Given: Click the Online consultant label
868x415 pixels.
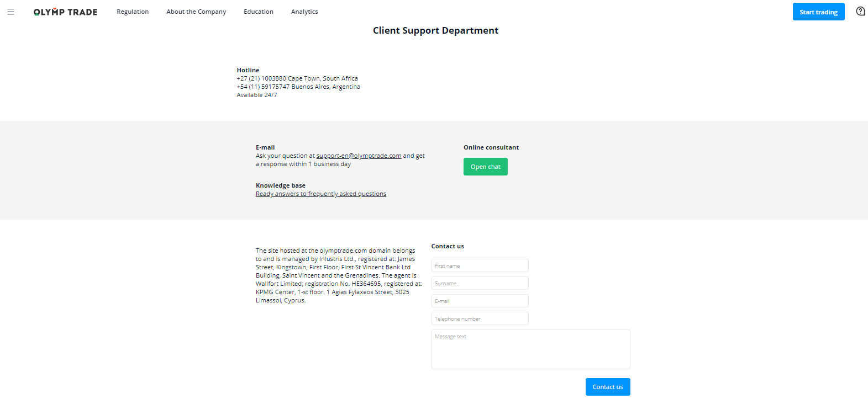Looking at the screenshot, I should (x=491, y=147).
